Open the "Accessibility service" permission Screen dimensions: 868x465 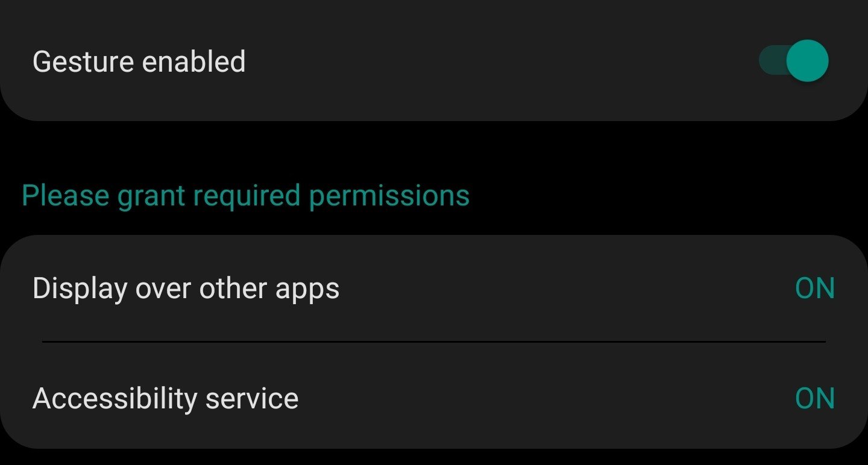pyautogui.click(x=166, y=399)
